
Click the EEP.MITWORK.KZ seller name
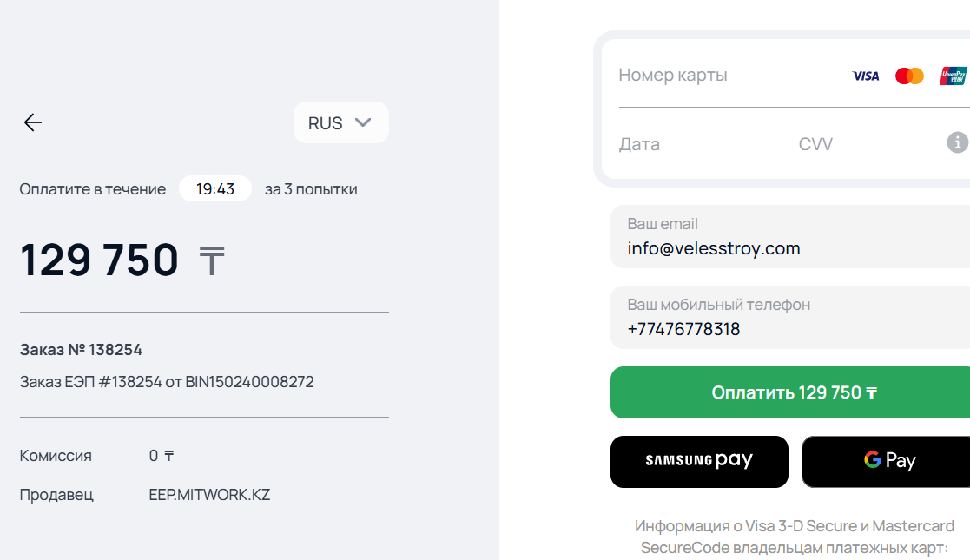(209, 495)
